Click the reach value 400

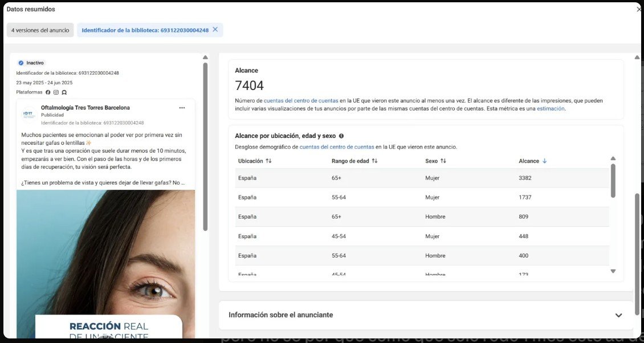524,255
